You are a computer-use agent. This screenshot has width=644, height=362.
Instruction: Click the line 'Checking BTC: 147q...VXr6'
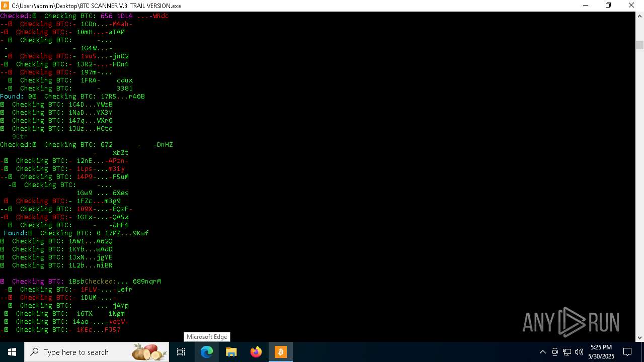coord(56,120)
